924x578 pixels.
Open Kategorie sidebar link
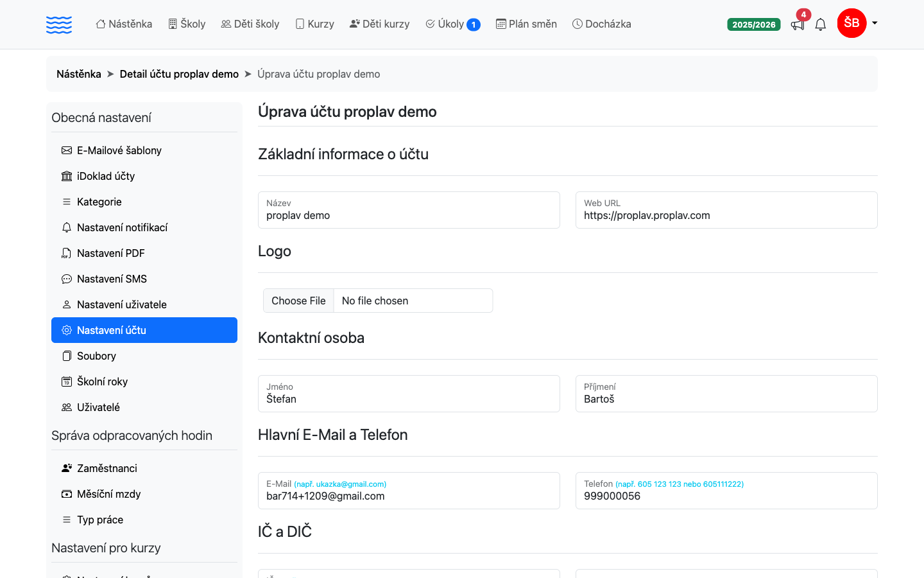point(144,202)
